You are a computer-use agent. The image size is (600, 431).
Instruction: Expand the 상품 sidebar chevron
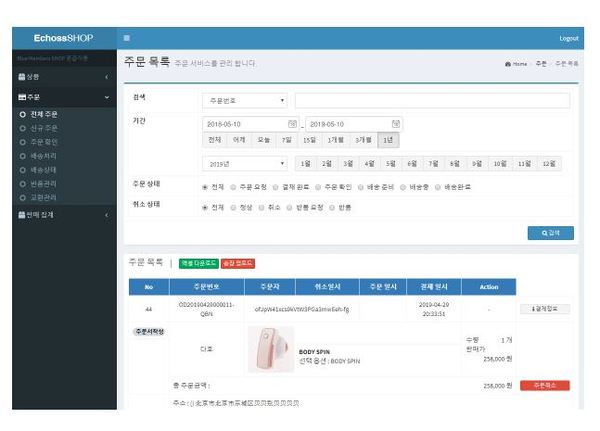click(x=106, y=77)
